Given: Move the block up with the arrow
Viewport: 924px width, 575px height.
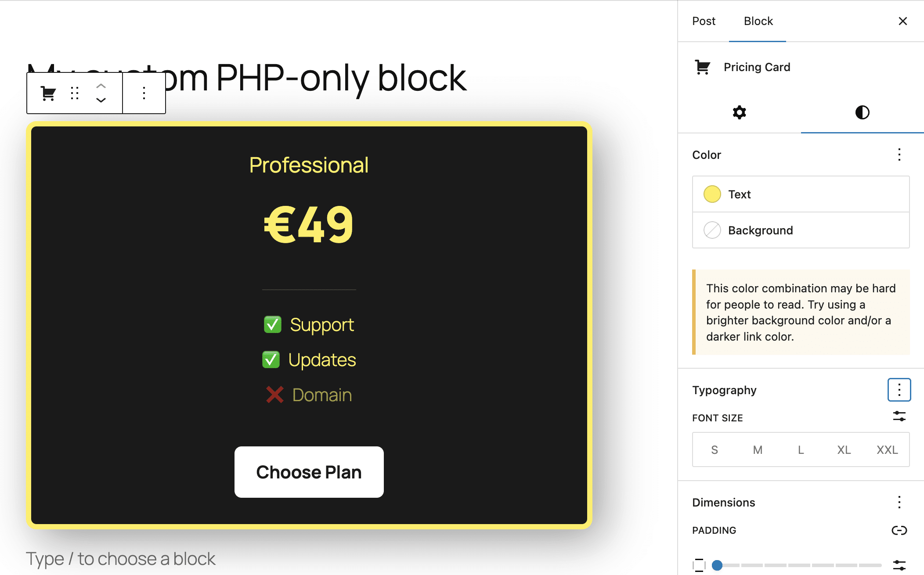Looking at the screenshot, I should click(100, 86).
